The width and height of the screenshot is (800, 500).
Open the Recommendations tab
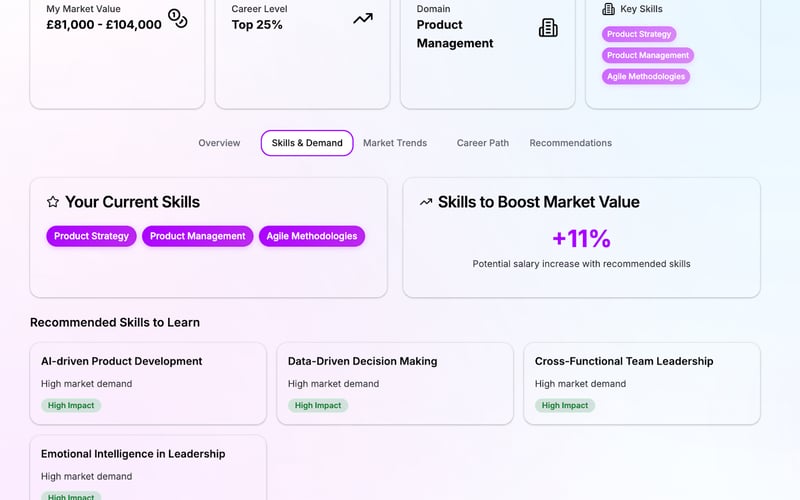point(570,143)
